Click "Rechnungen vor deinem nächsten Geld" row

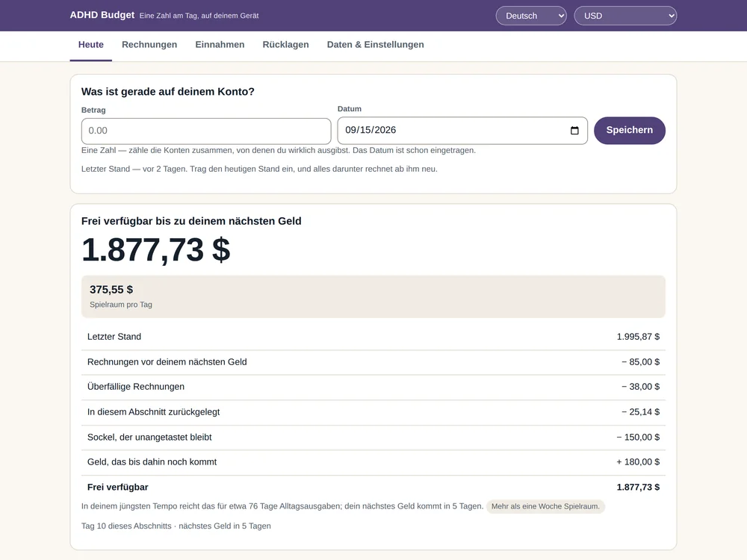point(373,362)
